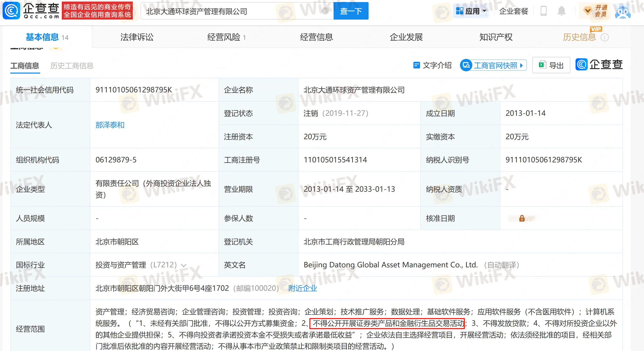Switch to 经营信息 tab
Screen dimensions: 644x351
316,37
